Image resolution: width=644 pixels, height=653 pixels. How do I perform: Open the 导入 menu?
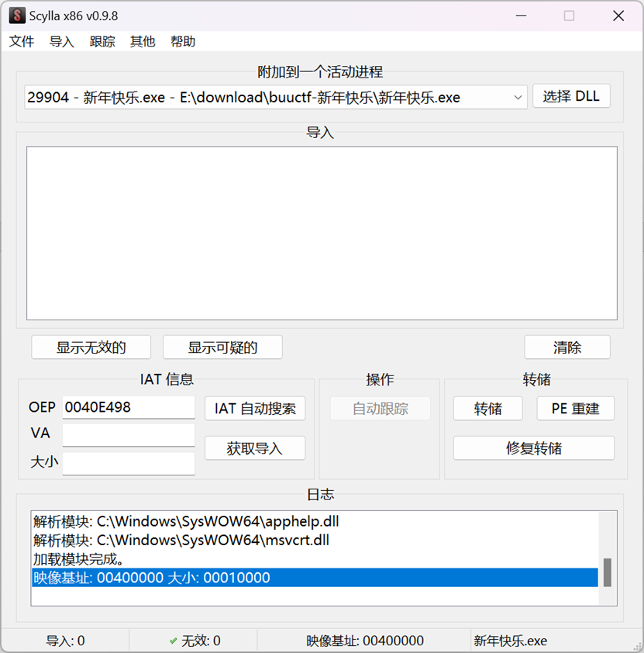click(x=62, y=42)
